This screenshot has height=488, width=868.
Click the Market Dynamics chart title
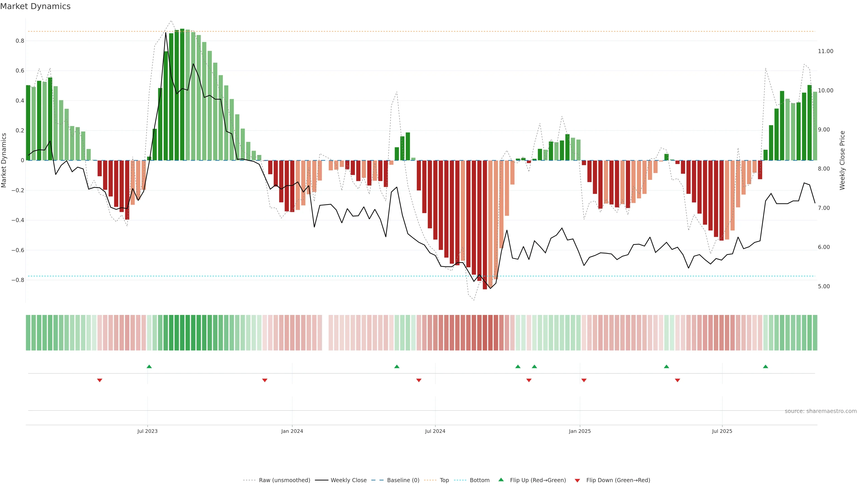point(35,6)
